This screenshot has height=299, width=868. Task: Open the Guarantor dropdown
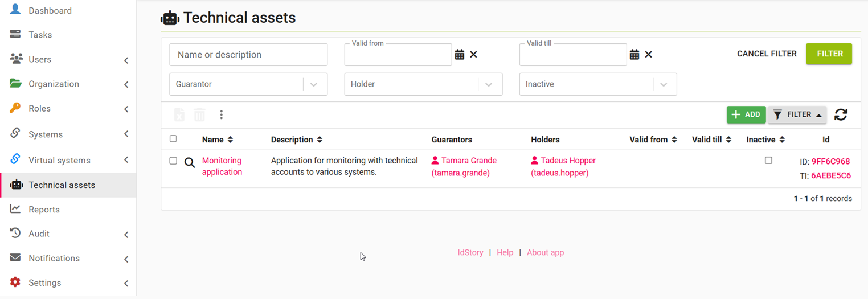coord(248,84)
